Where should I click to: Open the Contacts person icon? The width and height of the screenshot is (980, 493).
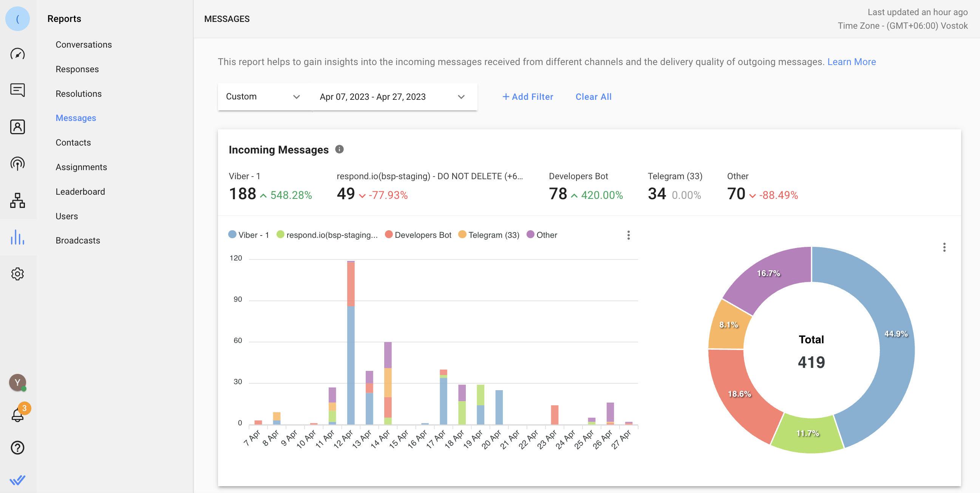17,127
